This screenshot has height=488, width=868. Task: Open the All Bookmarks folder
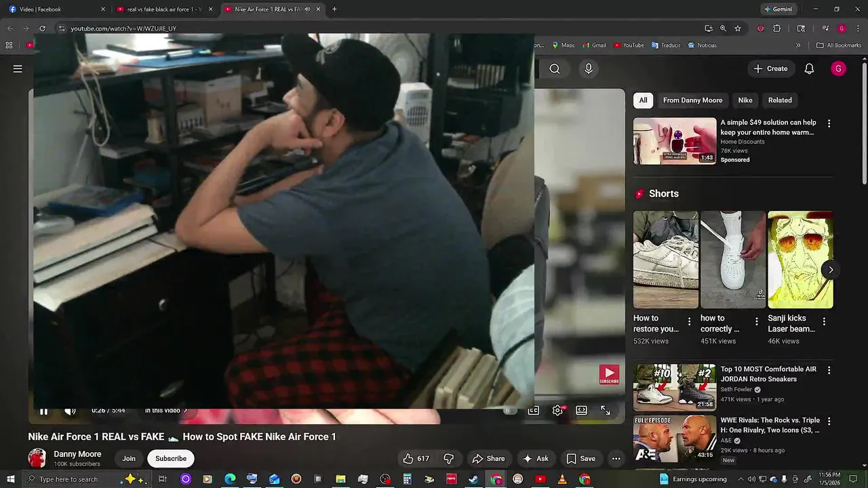click(x=839, y=45)
